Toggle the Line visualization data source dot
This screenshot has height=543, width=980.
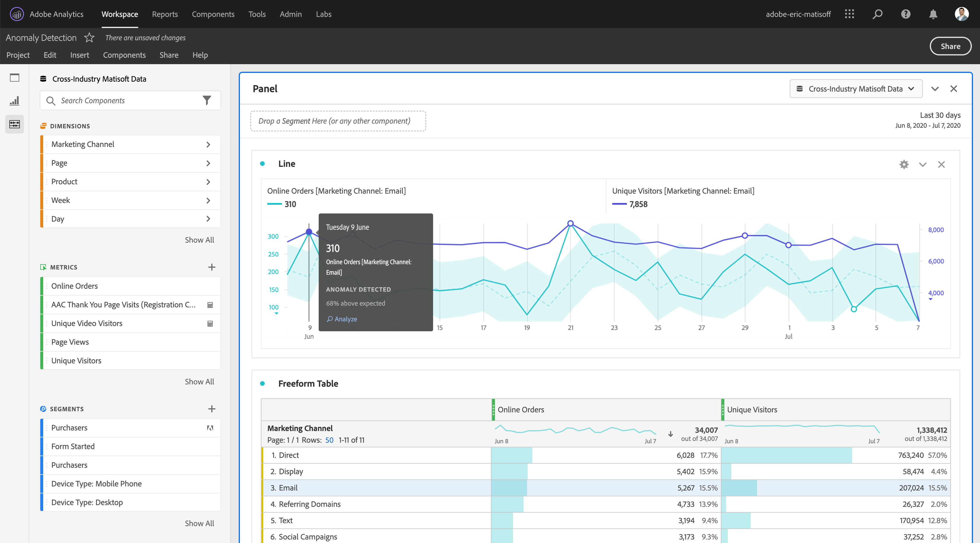click(262, 164)
